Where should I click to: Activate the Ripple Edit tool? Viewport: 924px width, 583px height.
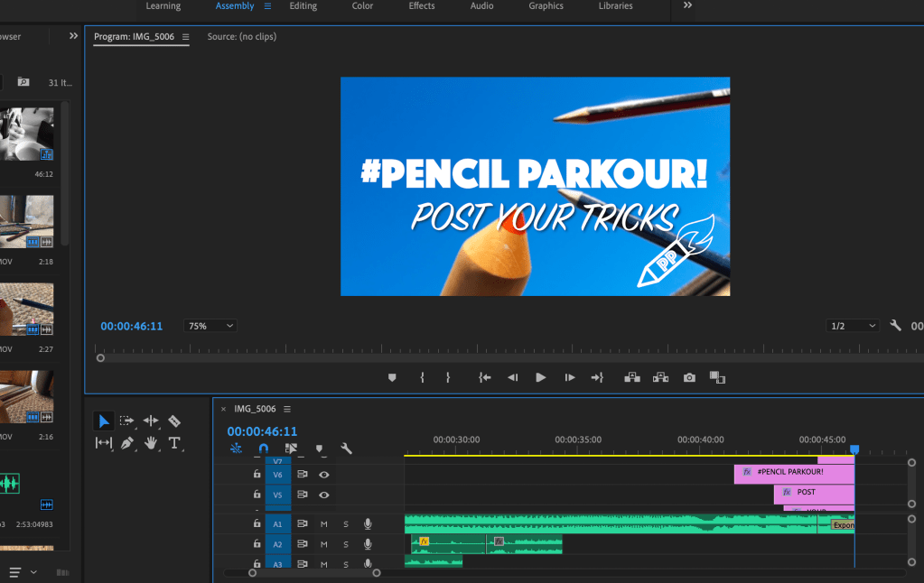click(x=151, y=421)
